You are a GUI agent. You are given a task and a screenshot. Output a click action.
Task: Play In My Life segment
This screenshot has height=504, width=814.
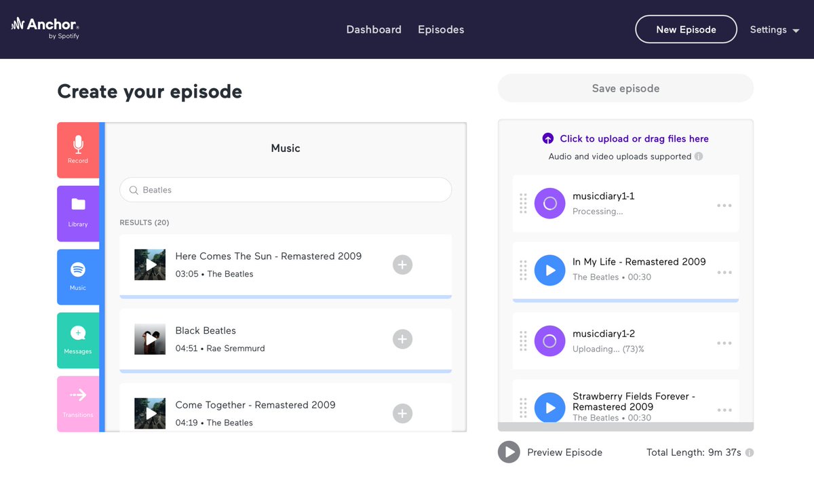[550, 270]
